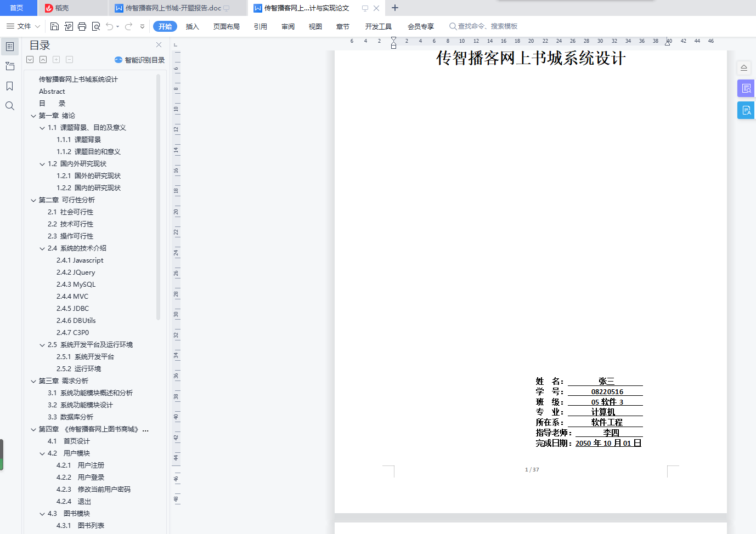The height and width of the screenshot is (534, 756).
Task: Go to outline entry 1.1.1 课题背景
Action: 78,140
